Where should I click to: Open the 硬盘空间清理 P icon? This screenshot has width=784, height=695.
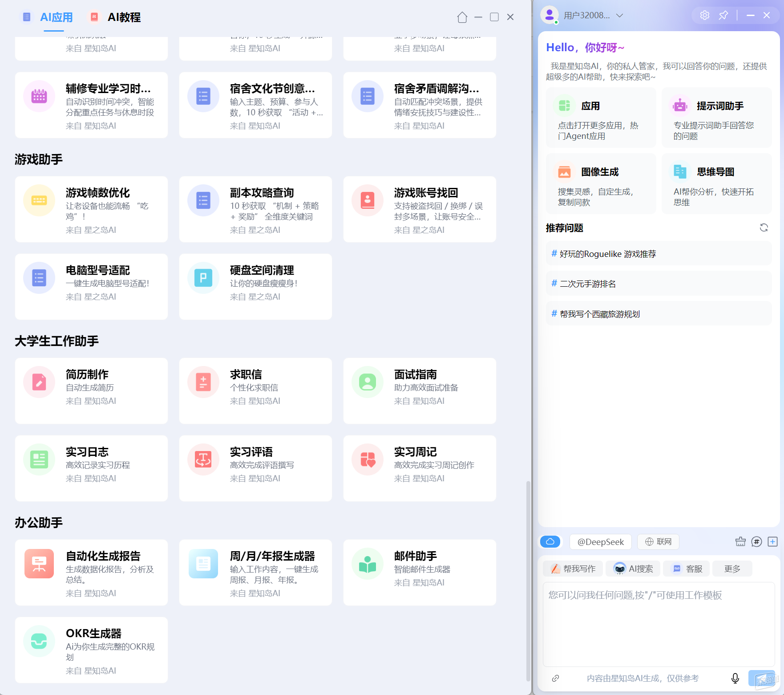(203, 278)
